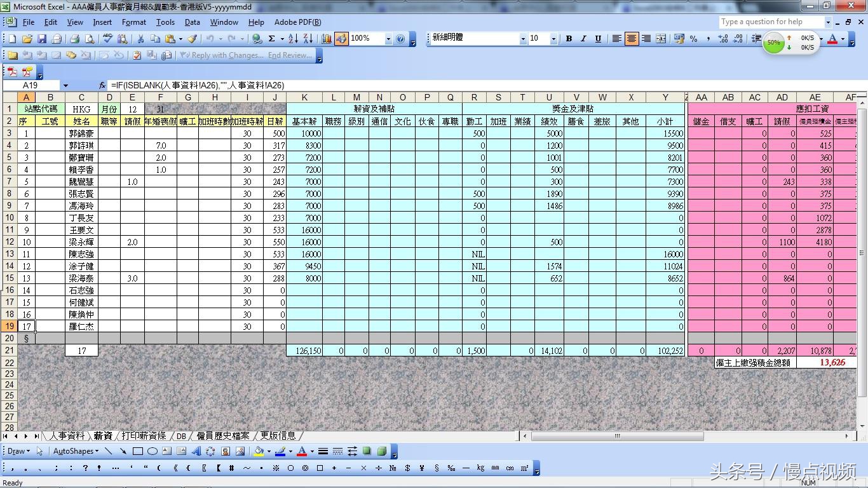Viewport: 868px width, 488px height.
Task: Insert a hyperlink with the globe icon
Action: [257, 39]
